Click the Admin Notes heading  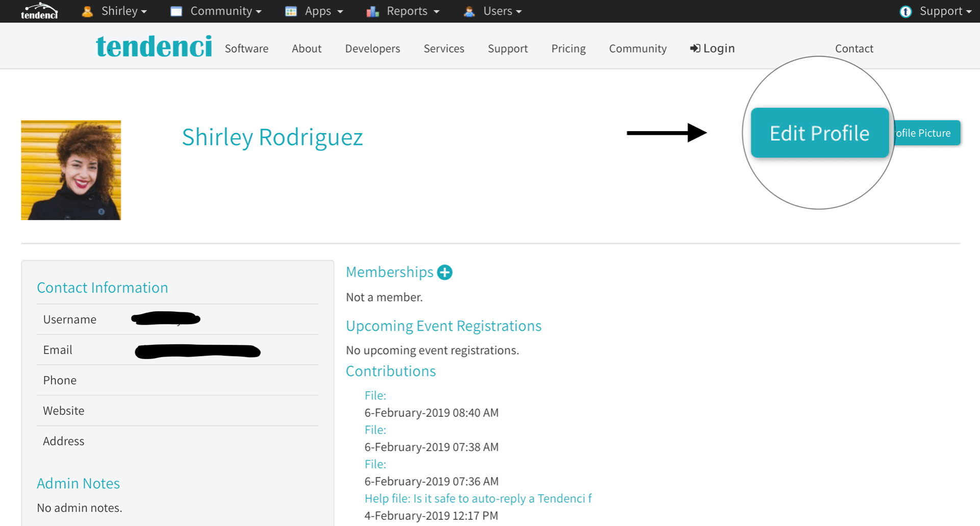[78, 483]
